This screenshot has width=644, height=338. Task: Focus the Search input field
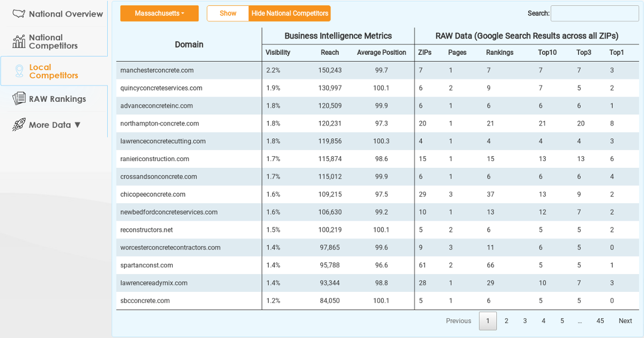[x=595, y=13]
